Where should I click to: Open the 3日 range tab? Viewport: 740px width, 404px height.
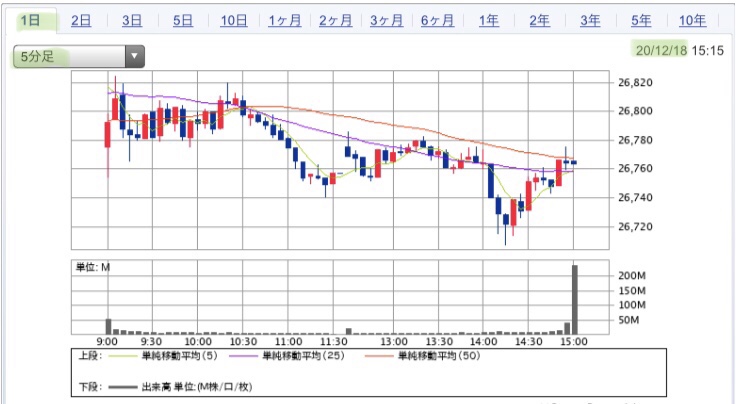click(x=131, y=21)
